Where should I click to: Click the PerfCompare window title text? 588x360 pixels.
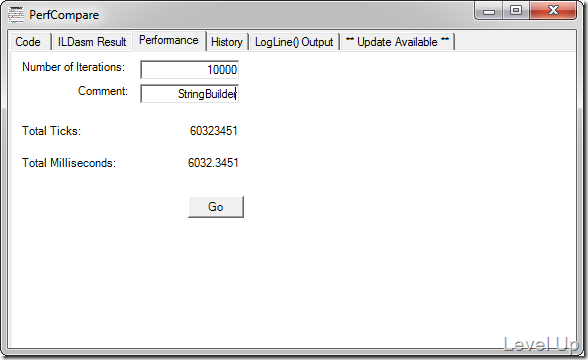pyautogui.click(x=64, y=15)
